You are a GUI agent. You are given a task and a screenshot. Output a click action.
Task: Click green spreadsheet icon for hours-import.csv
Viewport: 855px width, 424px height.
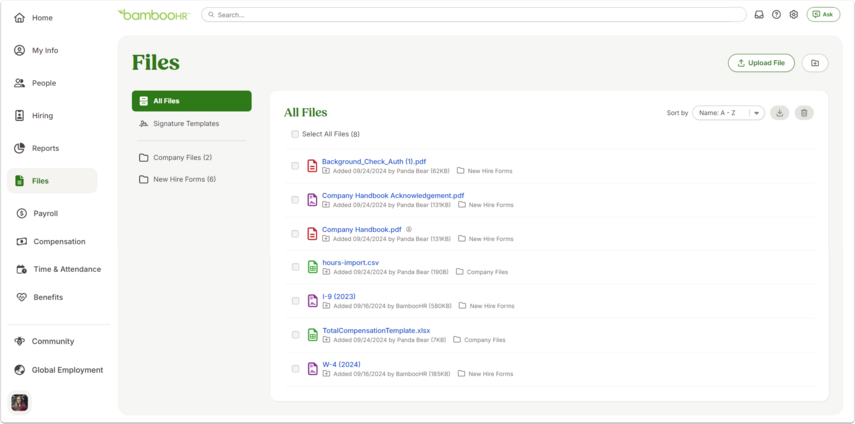[312, 267]
